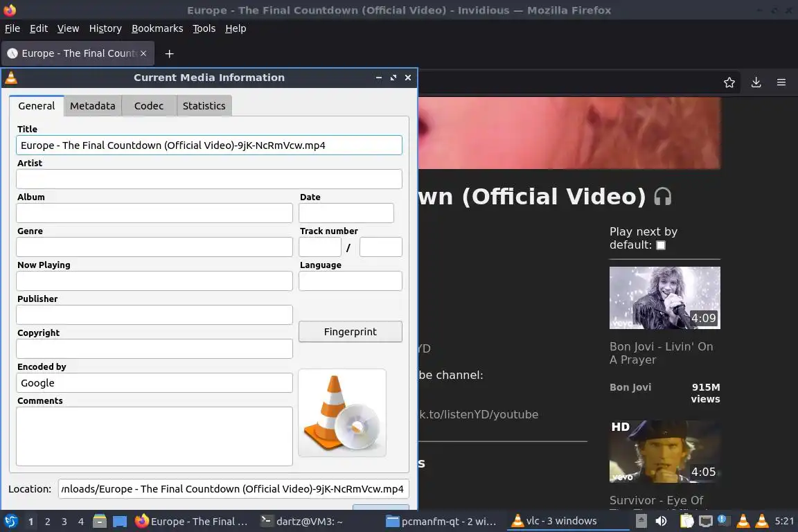The width and height of the screenshot is (798, 532).
Task: Click the second Track number field after the slash
Action: click(381, 247)
